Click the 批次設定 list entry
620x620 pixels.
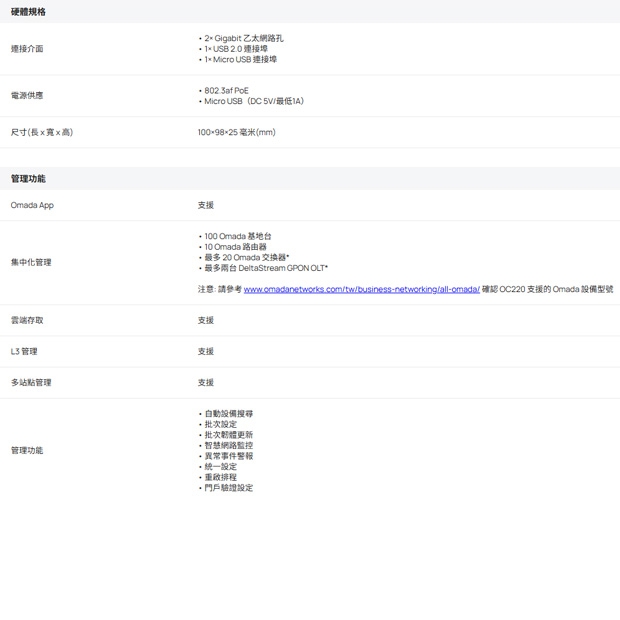[221, 424]
